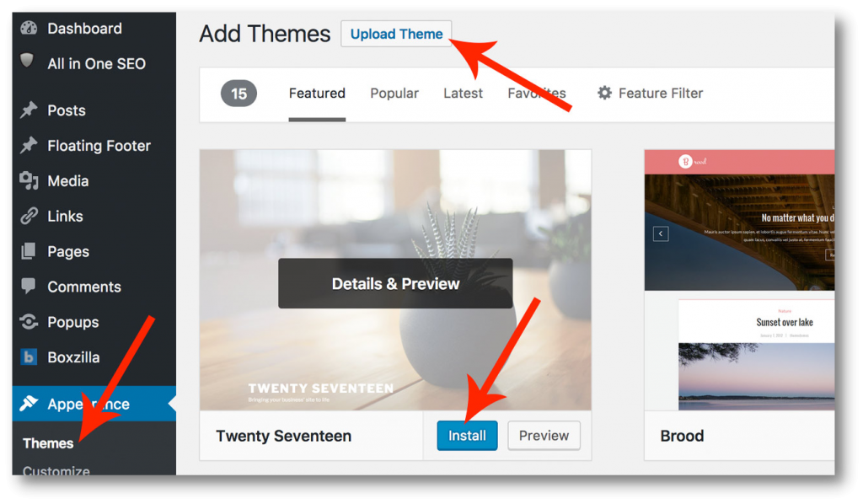Click the Upload Theme button
Screen dimensions: 863x504
(x=396, y=34)
